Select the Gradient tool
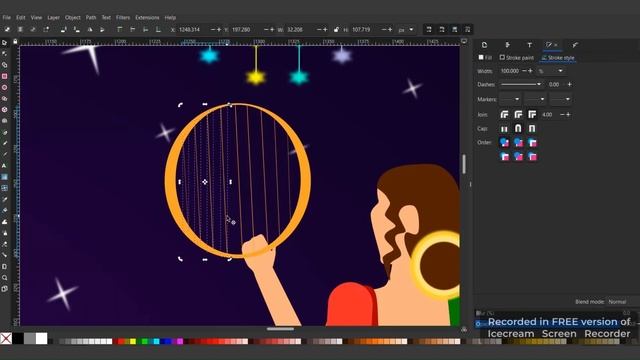The width and height of the screenshot is (640, 360). click(x=4, y=177)
